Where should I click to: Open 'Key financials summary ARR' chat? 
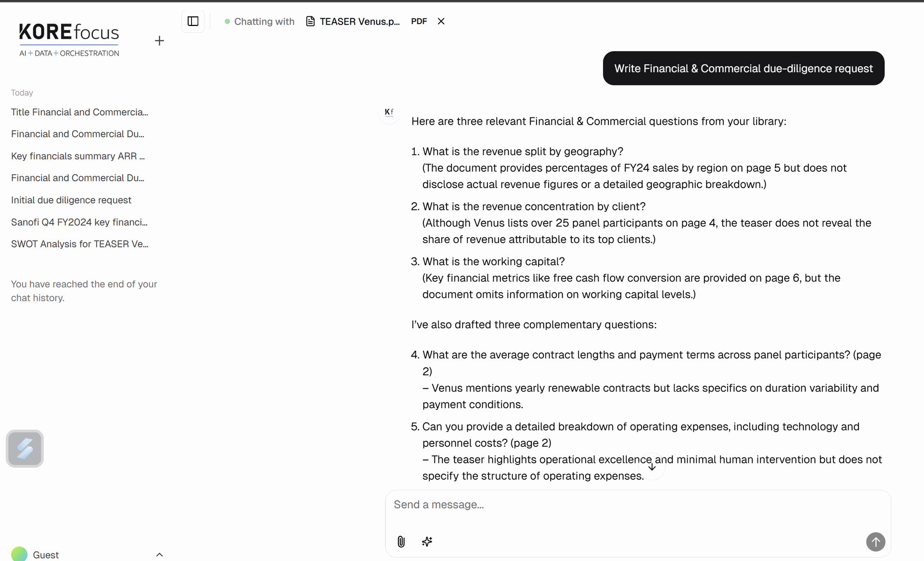click(x=78, y=156)
